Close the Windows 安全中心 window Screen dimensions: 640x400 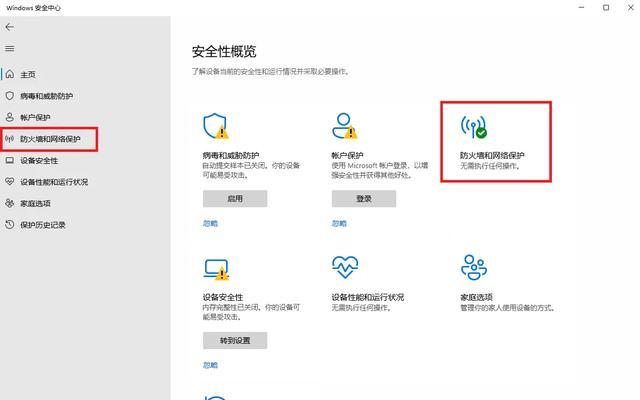pyautogui.click(x=631, y=7)
